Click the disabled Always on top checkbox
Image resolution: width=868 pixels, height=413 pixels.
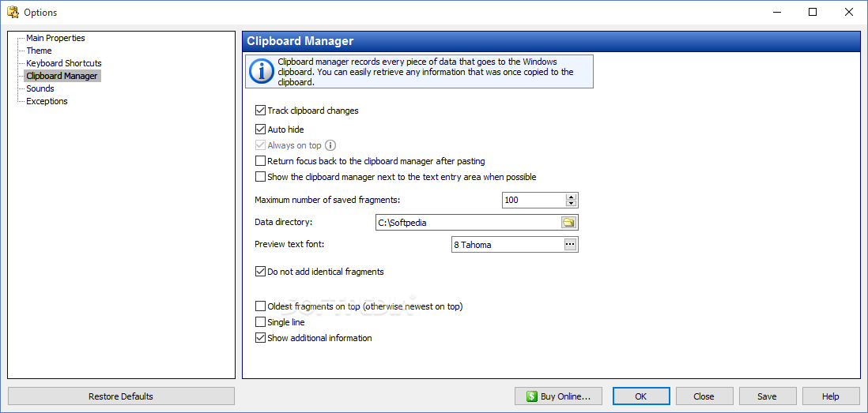(260, 145)
